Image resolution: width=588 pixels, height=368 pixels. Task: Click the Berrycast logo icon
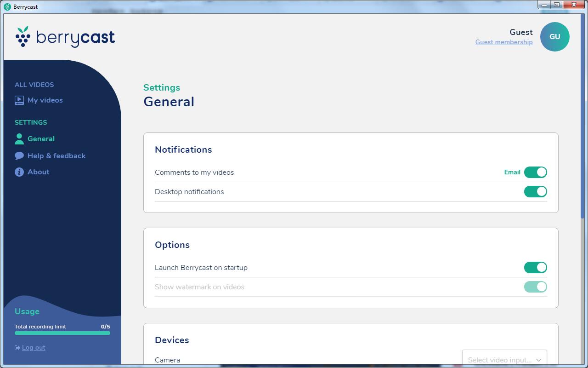click(x=23, y=37)
